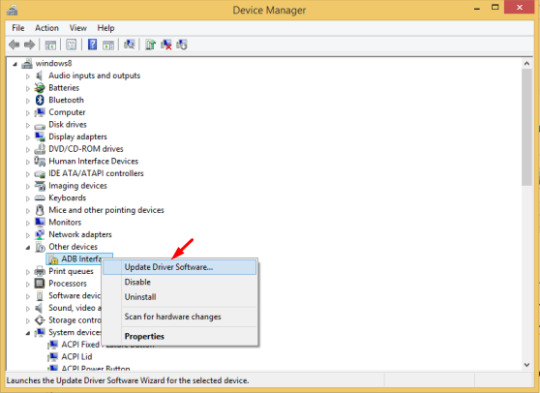Expand the Display adapters node
Image resolution: width=540 pixels, height=393 pixels.
(28, 137)
